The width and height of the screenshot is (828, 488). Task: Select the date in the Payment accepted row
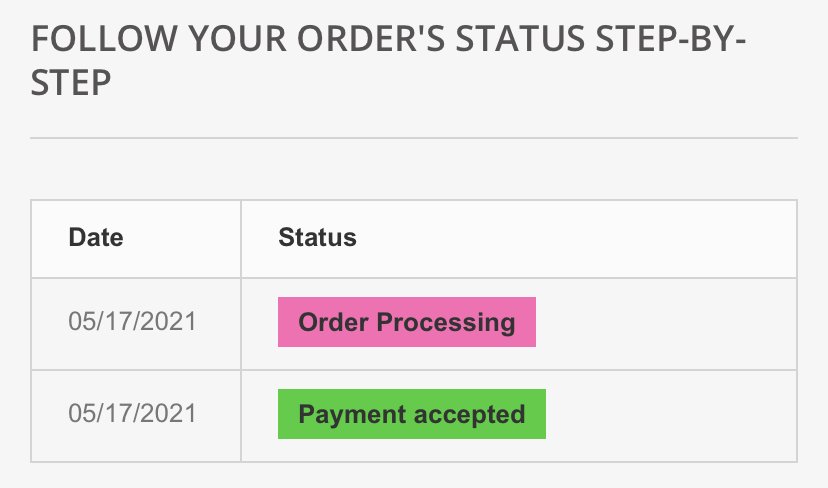click(132, 414)
